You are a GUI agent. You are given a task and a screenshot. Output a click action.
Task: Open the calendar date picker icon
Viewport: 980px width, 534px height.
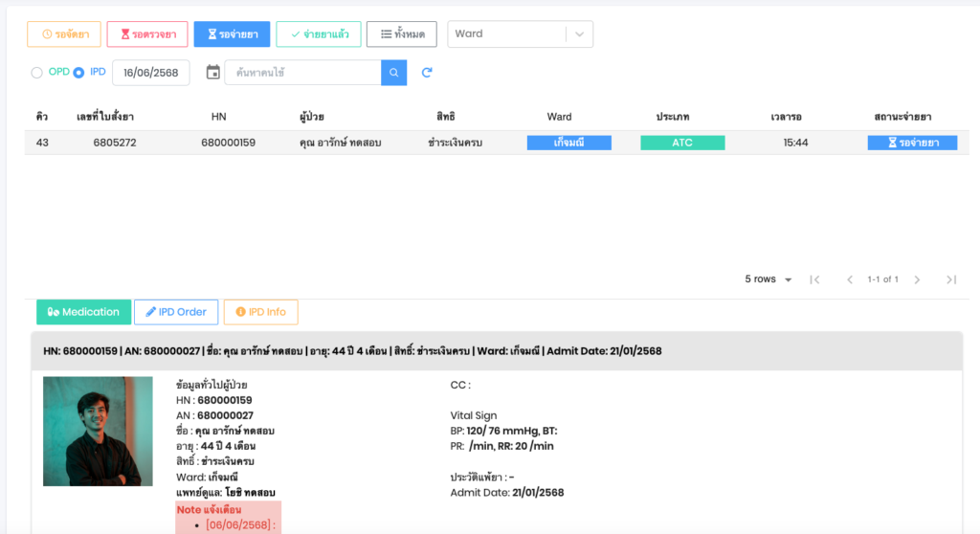coord(212,73)
